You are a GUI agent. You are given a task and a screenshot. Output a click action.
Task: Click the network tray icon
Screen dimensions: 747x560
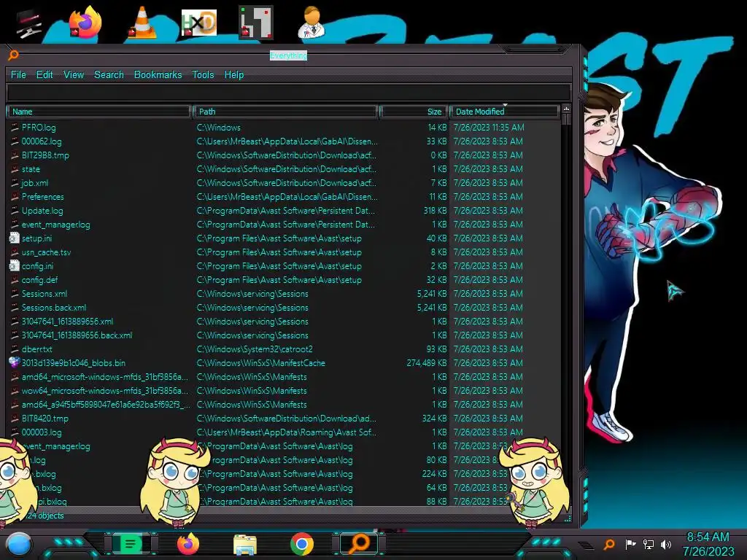point(649,544)
